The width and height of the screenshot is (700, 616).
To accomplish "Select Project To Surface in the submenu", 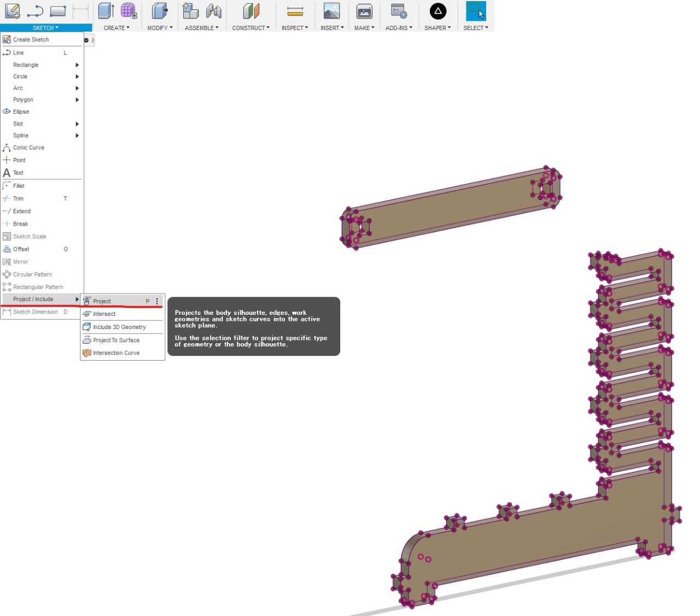I will coord(122,340).
